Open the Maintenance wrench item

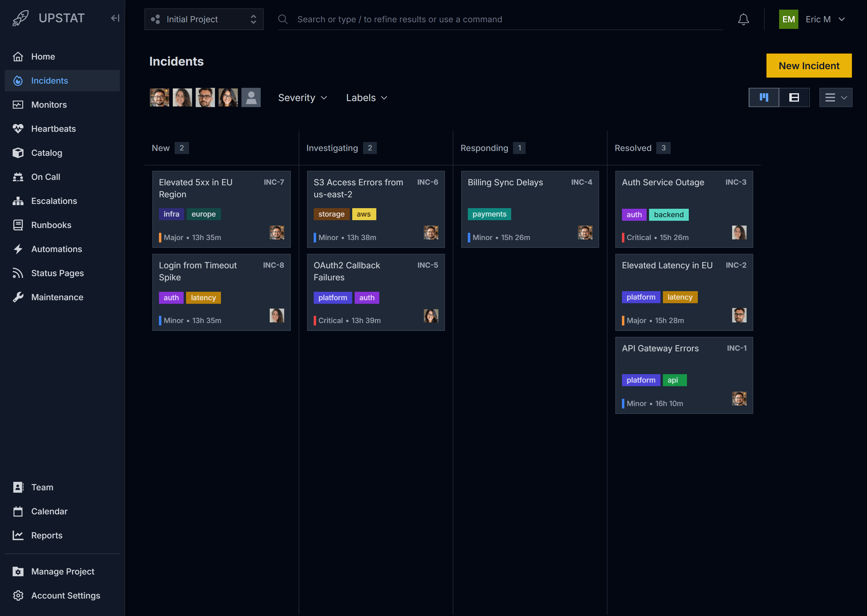[57, 297]
